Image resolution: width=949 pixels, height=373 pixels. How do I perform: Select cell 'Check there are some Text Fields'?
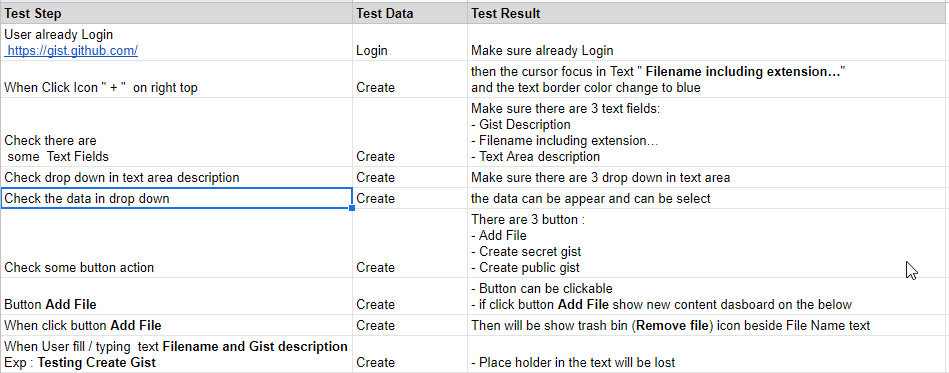click(x=176, y=132)
